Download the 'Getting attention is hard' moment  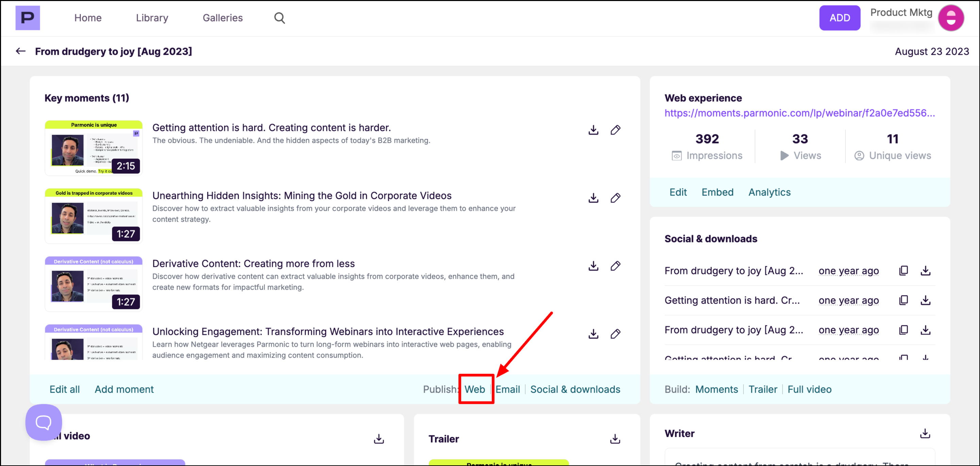593,130
